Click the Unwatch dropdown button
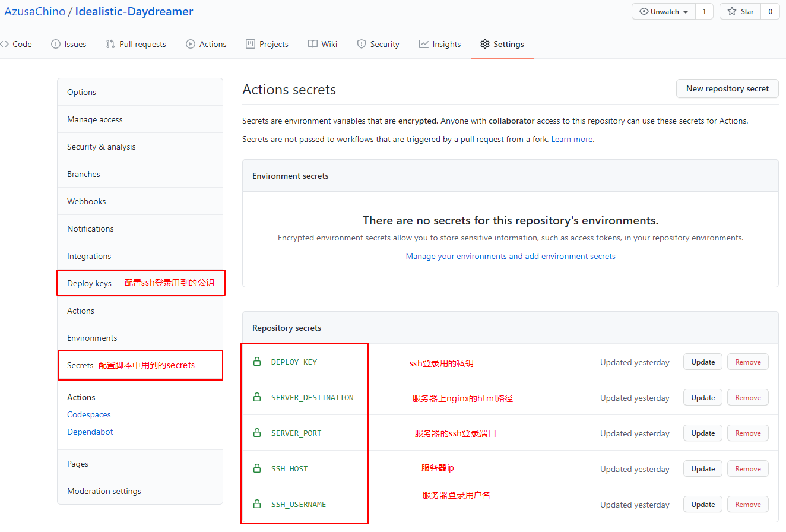 [x=663, y=11]
